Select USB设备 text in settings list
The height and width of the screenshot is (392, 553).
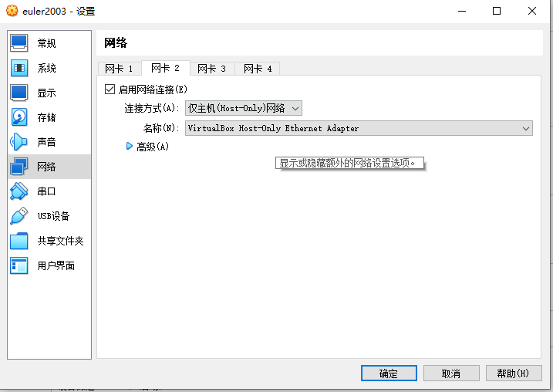click(54, 216)
